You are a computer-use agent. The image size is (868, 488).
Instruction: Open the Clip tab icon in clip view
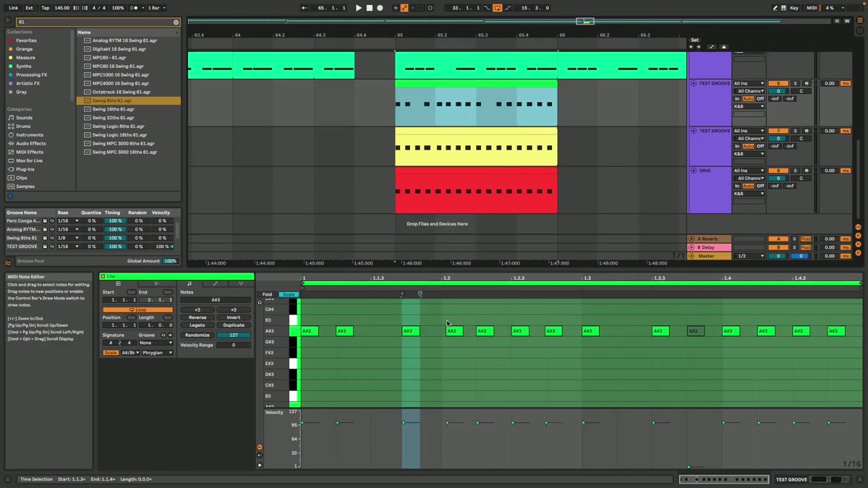click(x=118, y=283)
